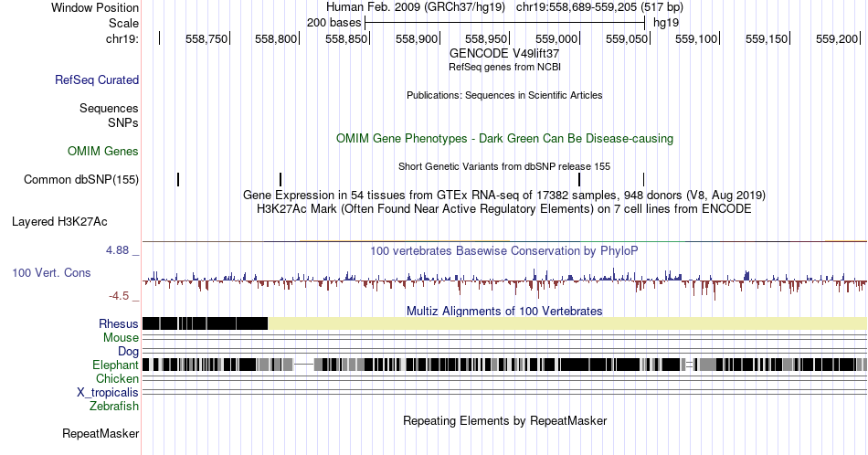
Task: Click the -4.5 PhyloP minimum value
Action: 119,296
